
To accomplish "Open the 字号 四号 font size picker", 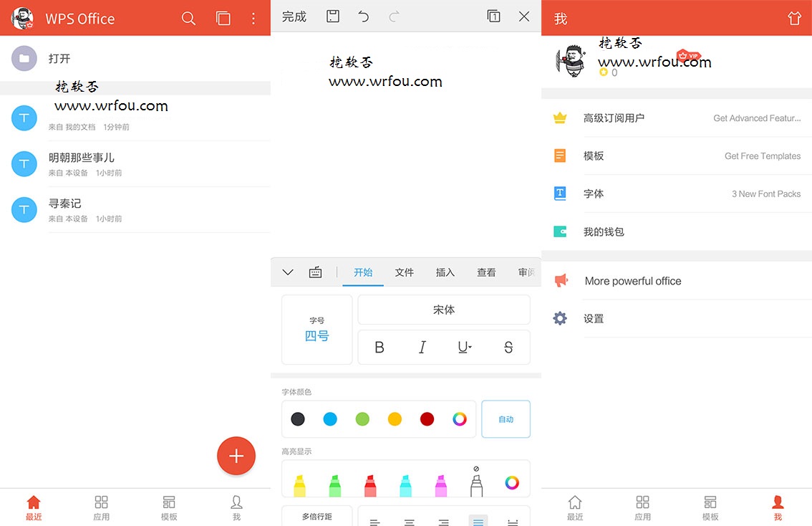I will (x=316, y=330).
